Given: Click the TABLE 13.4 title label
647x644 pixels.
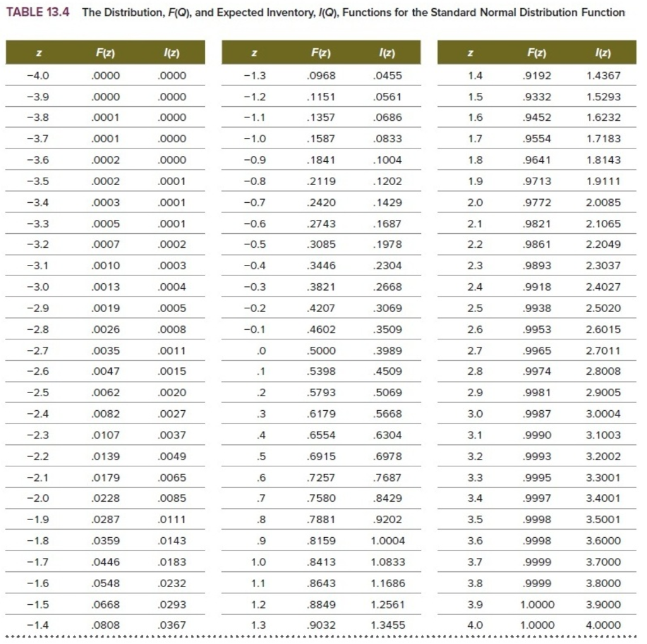Looking at the screenshot, I should (x=37, y=12).
